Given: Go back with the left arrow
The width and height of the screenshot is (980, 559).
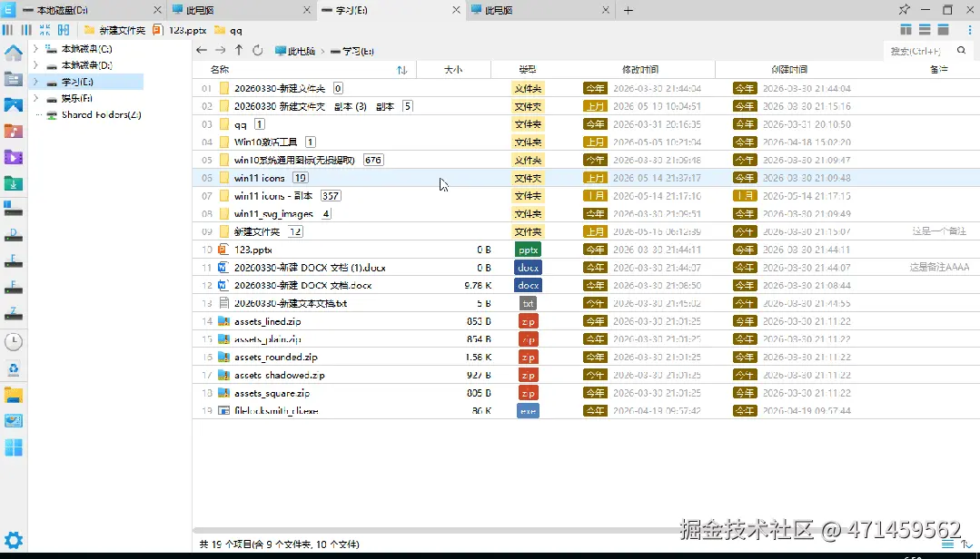Looking at the screenshot, I should tap(201, 51).
